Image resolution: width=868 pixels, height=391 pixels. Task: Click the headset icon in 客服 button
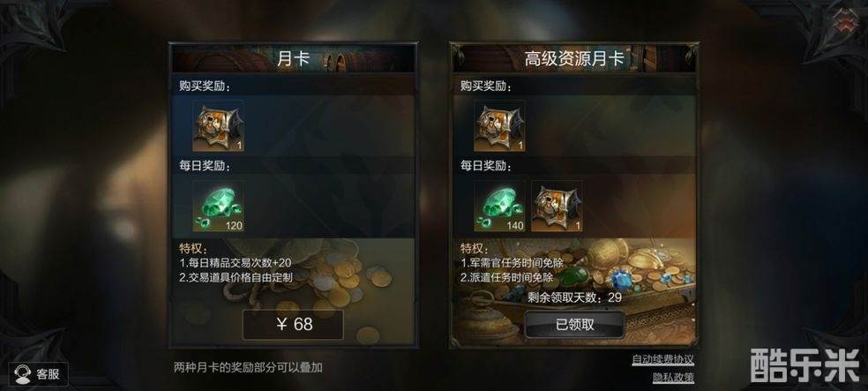[x=22, y=374]
